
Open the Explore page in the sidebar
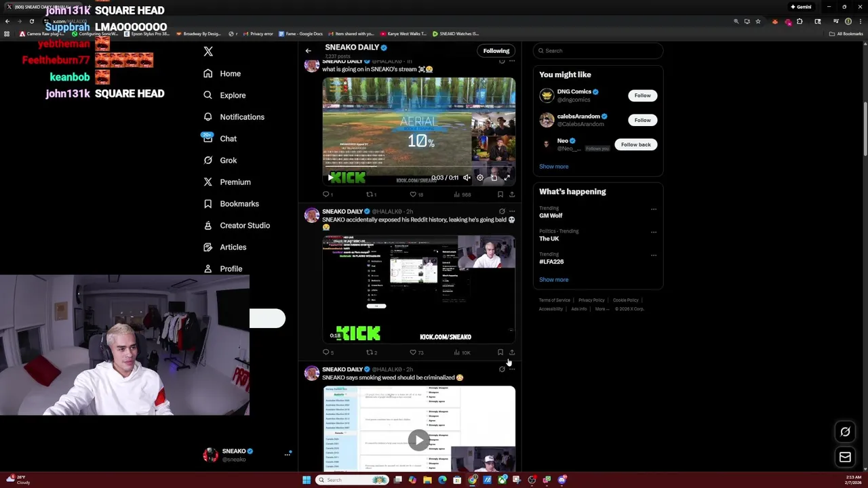click(225, 95)
